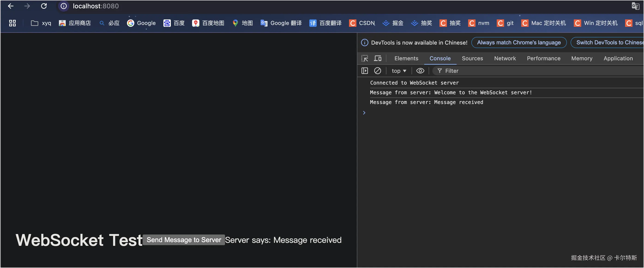The width and height of the screenshot is (644, 268).
Task: Click the Google Translate page icon
Action: [635, 6]
